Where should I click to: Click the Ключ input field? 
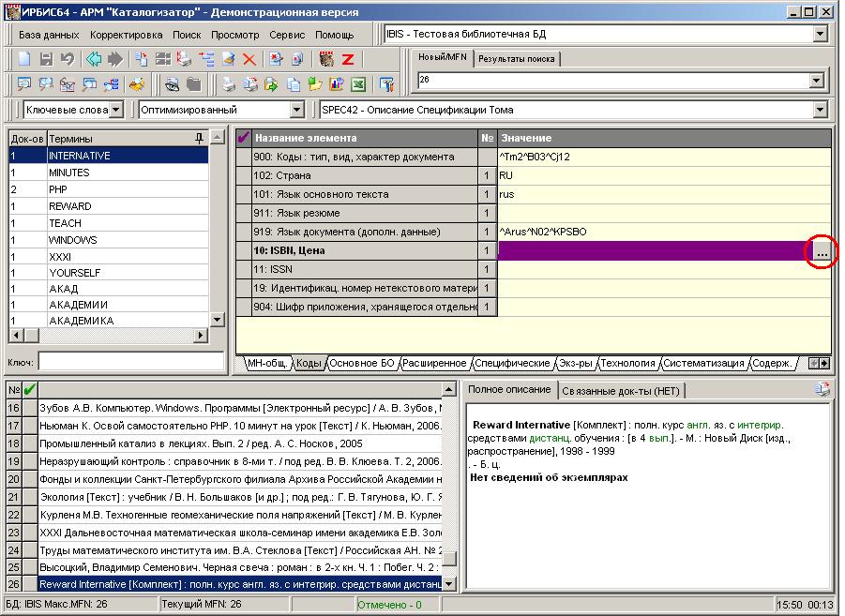point(131,361)
